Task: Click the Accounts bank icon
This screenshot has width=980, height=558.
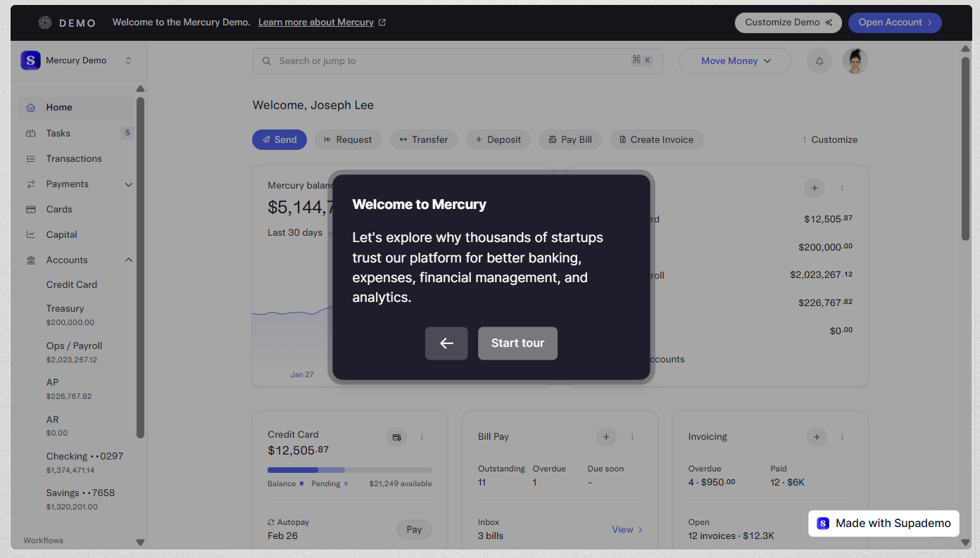Action: pyautogui.click(x=30, y=260)
